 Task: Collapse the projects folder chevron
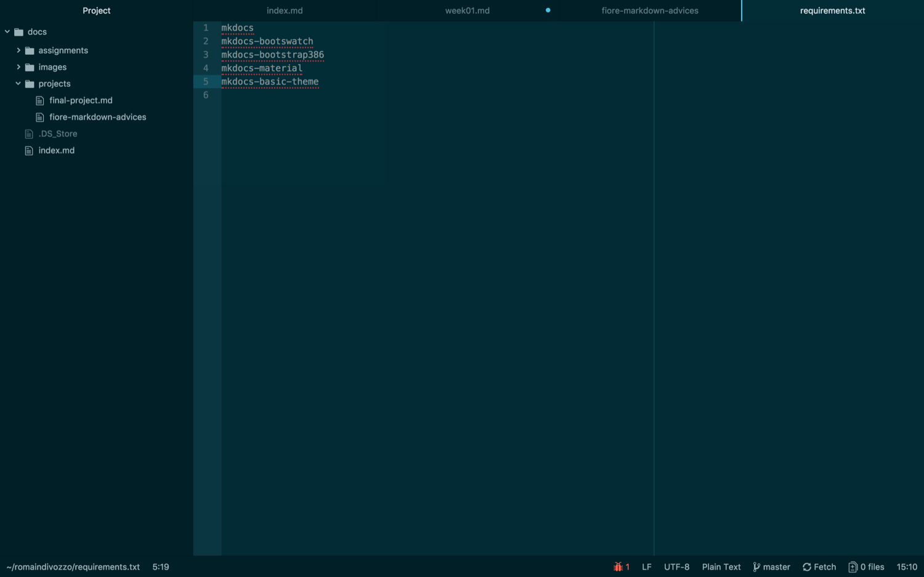tap(18, 84)
